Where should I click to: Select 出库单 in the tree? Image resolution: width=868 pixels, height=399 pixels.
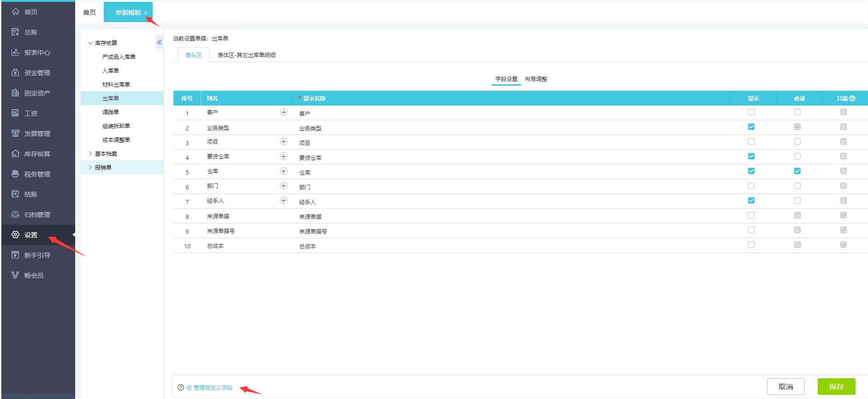[x=122, y=98]
